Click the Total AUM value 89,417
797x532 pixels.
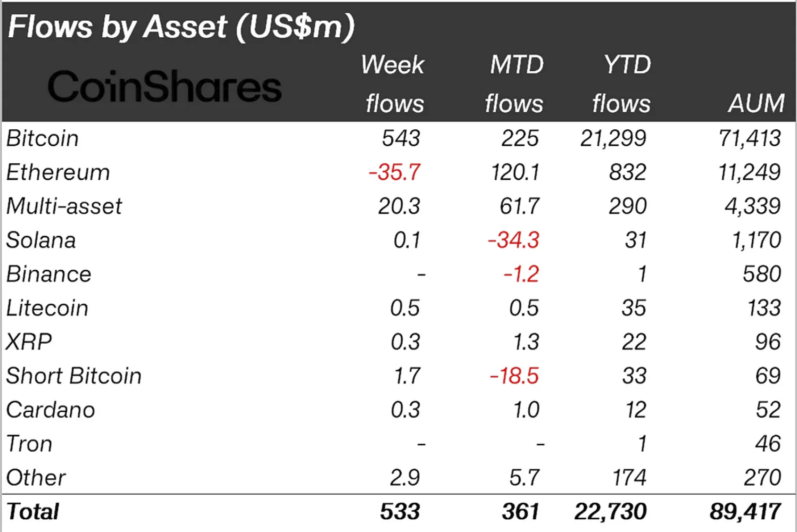tap(745, 512)
